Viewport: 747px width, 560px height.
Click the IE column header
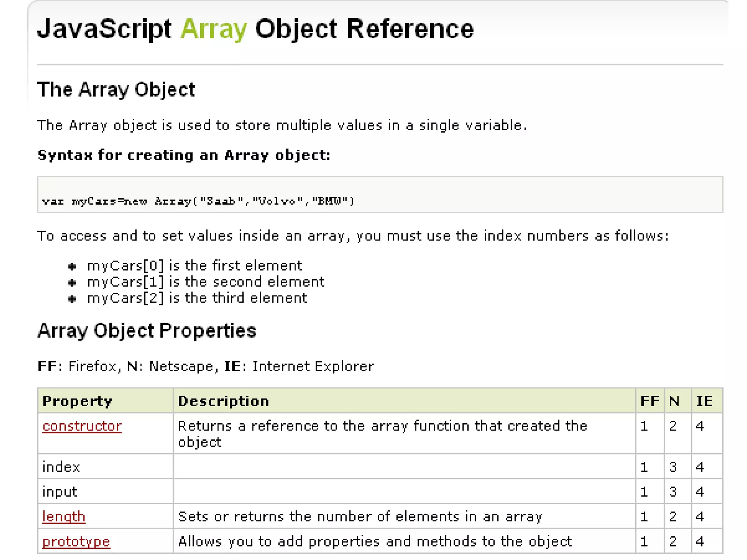pyautogui.click(x=704, y=401)
